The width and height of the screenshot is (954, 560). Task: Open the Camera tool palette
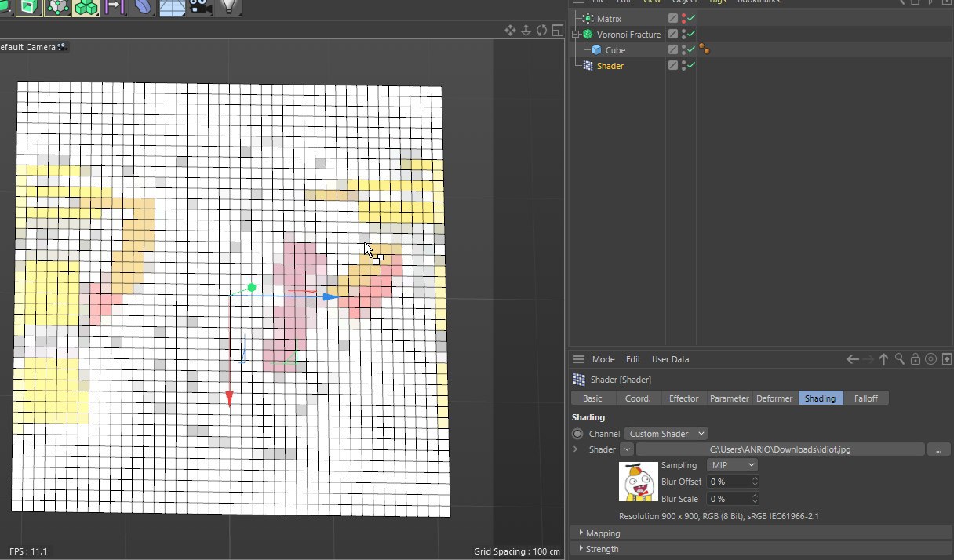[200, 7]
